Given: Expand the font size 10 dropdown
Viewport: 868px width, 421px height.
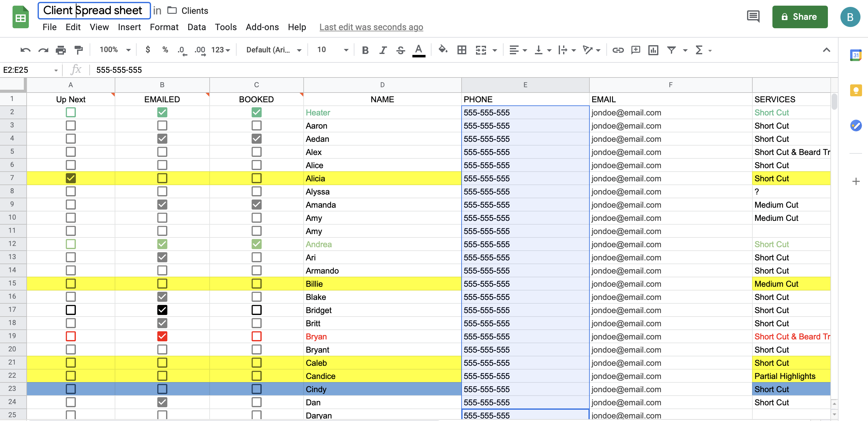Looking at the screenshot, I should click(x=332, y=50).
